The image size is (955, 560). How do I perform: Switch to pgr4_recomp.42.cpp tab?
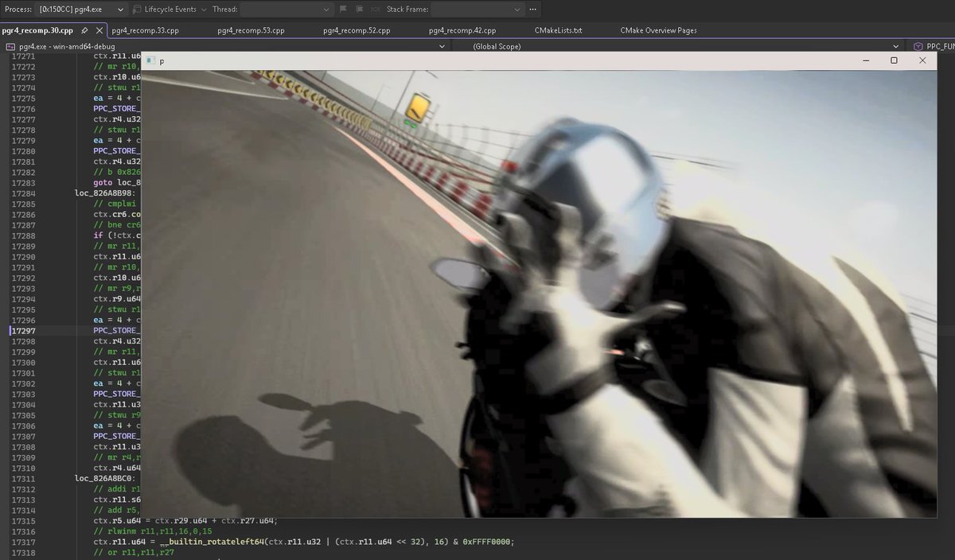click(x=462, y=30)
